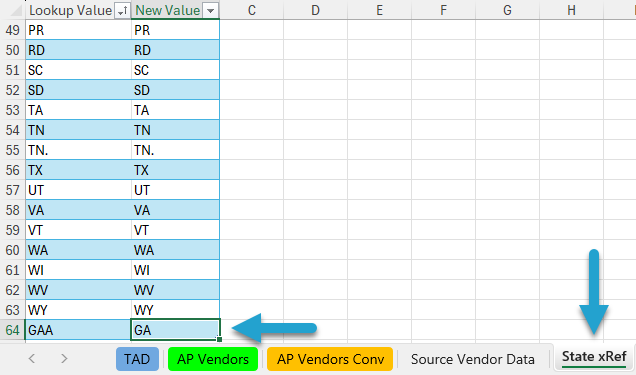Select the whole sheet using the corner triangle

(x=15, y=11)
